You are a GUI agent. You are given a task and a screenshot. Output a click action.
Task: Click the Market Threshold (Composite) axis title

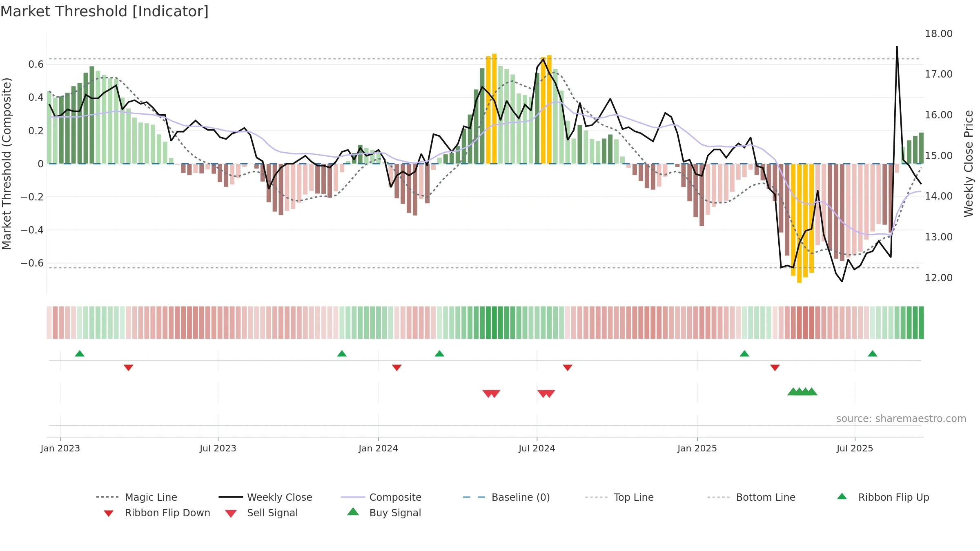coord(7,164)
